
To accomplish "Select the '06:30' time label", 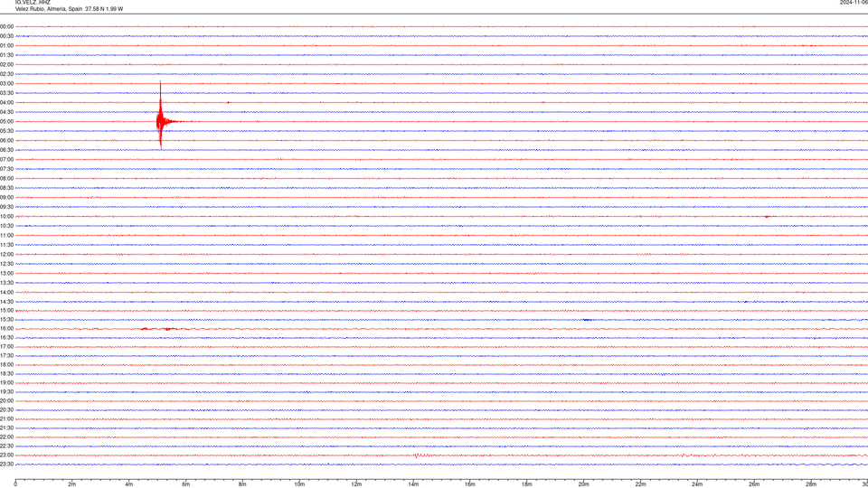I will [6, 150].
